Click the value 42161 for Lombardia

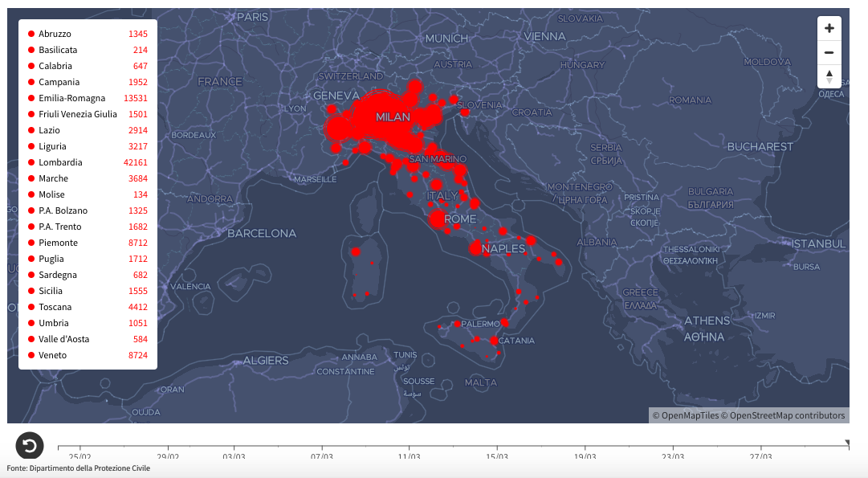(x=136, y=162)
